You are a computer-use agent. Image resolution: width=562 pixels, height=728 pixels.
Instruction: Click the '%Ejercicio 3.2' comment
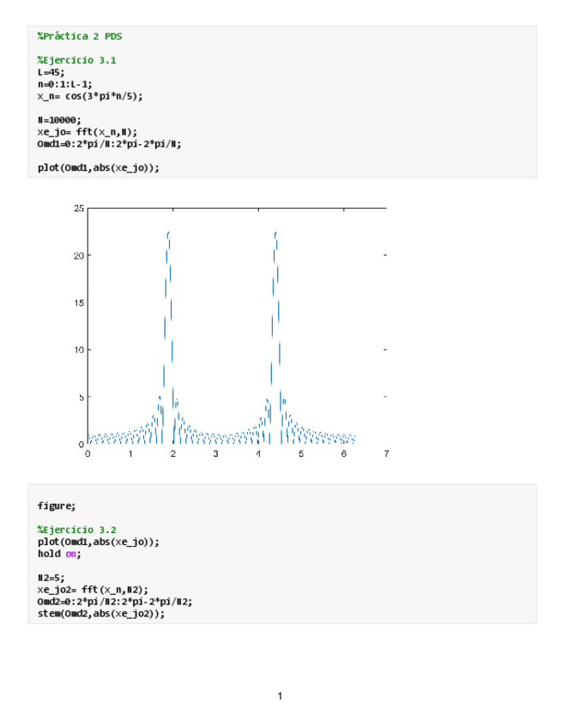77,530
